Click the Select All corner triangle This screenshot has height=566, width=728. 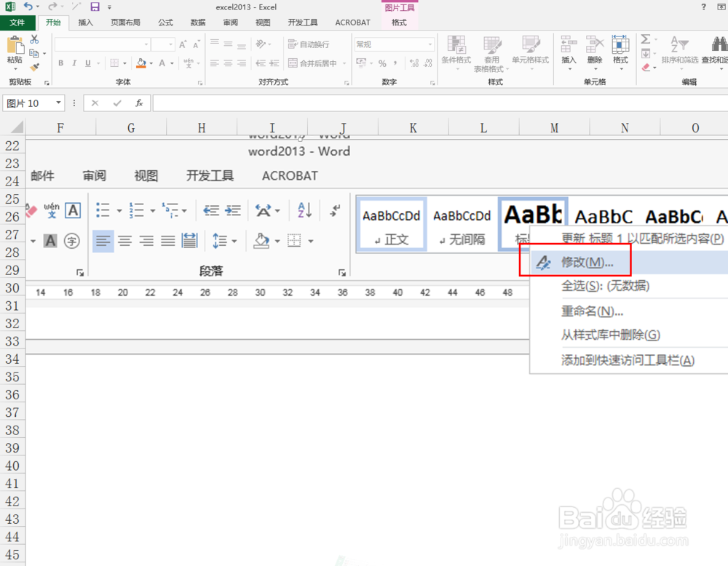tap(16, 127)
